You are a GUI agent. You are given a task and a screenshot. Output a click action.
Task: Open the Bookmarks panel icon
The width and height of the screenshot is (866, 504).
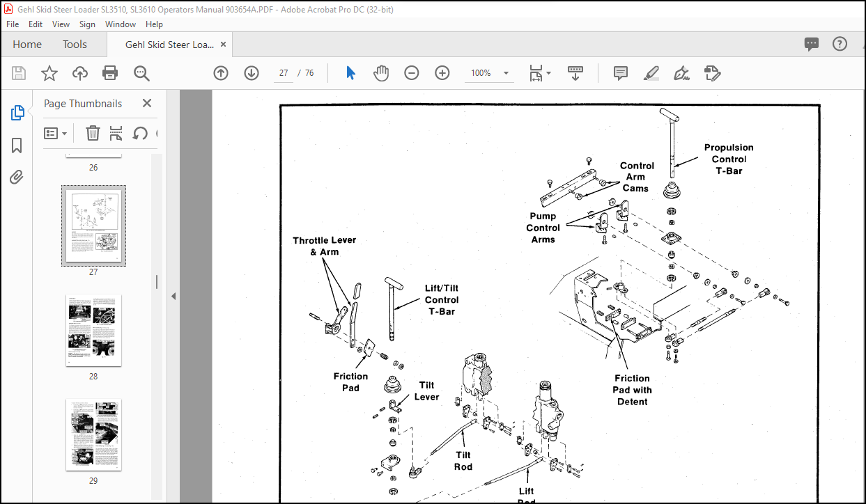pyautogui.click(x=17, y=145)
